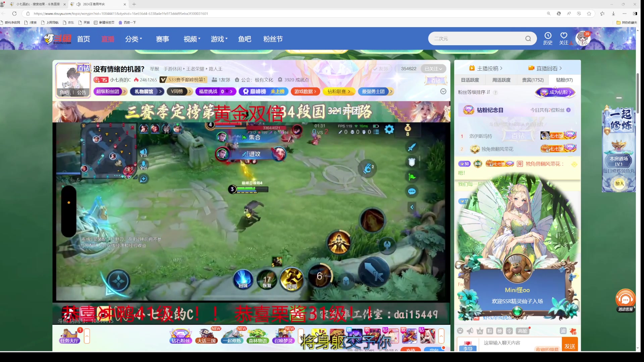Minimize the right floating 修炼 widget

tap(619, 98)
